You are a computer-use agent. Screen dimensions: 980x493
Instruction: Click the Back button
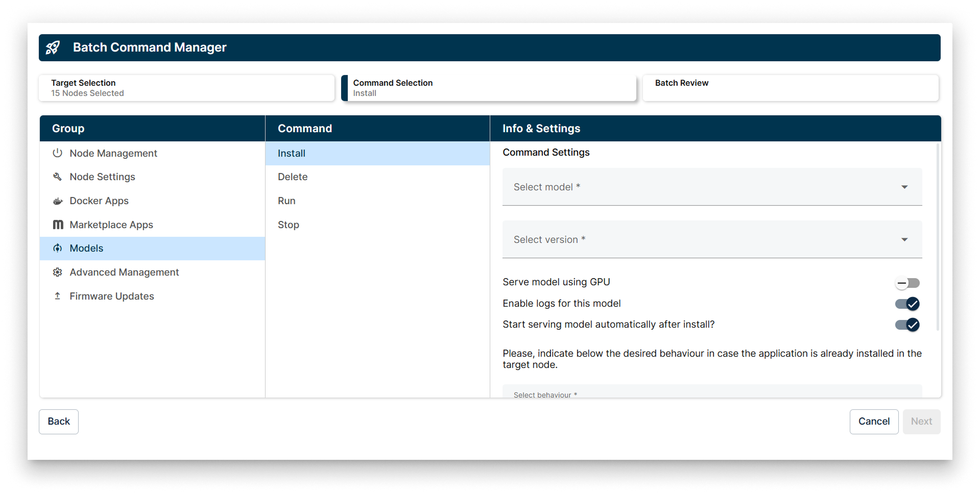pyautogui.click(x=58, y=421)
